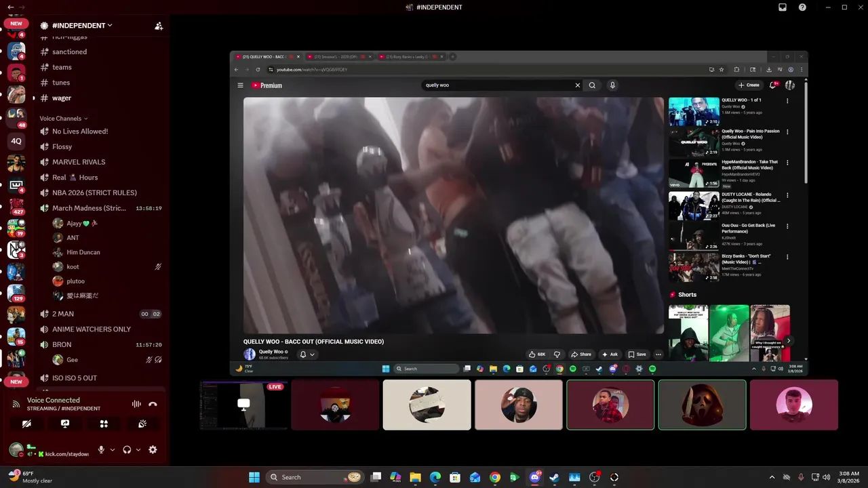
Task: Select the LIVE stream tile
Action: pyautogui.click(x=243, y=405)
